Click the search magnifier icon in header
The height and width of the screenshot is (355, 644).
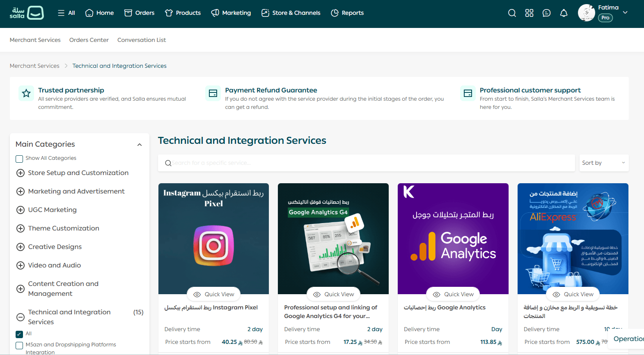point(512,13)
